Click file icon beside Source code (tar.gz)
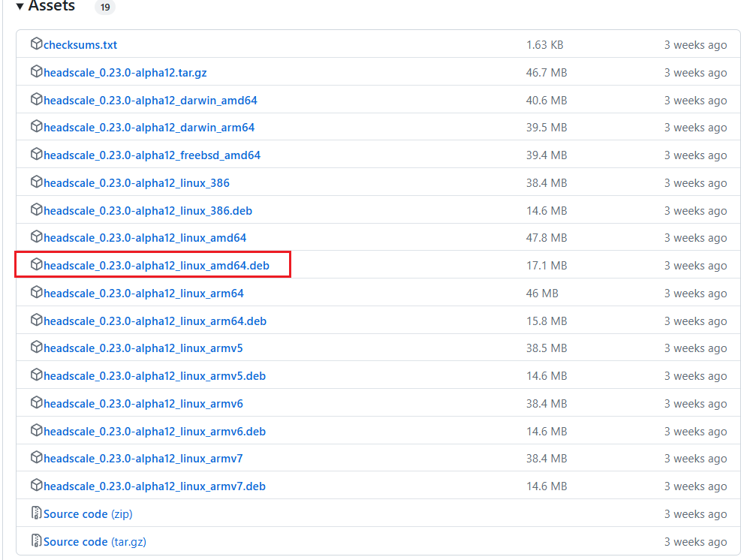This screenshot has height=560, width=741. 36,541
